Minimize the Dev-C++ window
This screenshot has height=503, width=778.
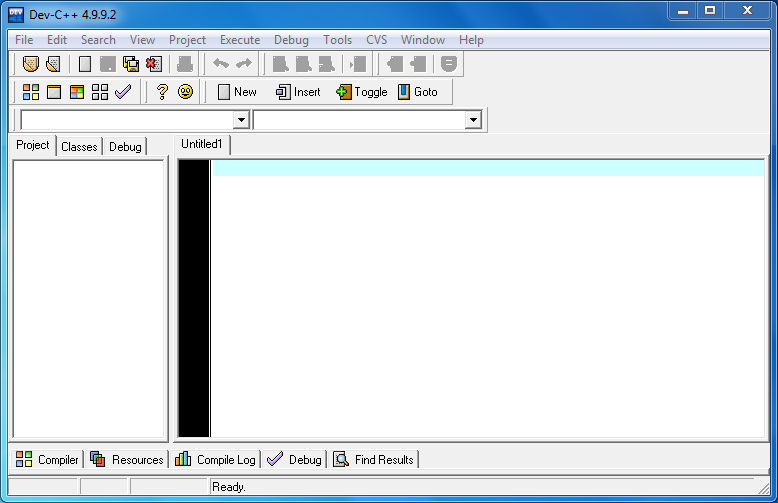pyautogui.click(x=683, y=10)
